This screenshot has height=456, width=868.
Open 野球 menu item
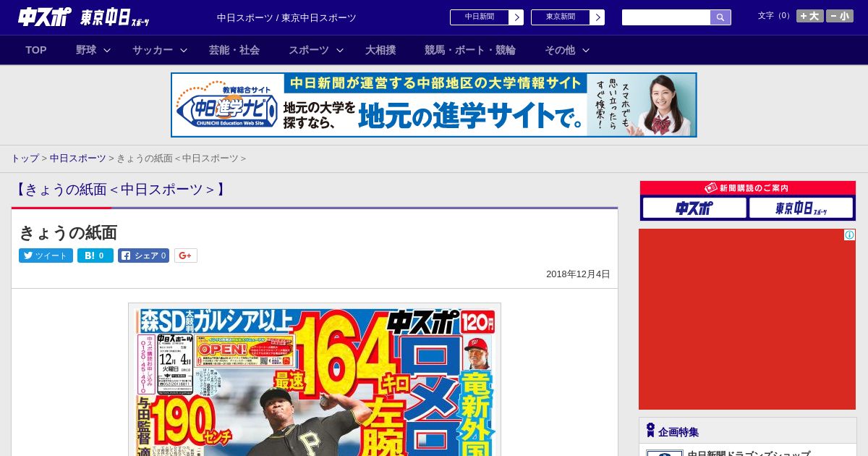86,50
